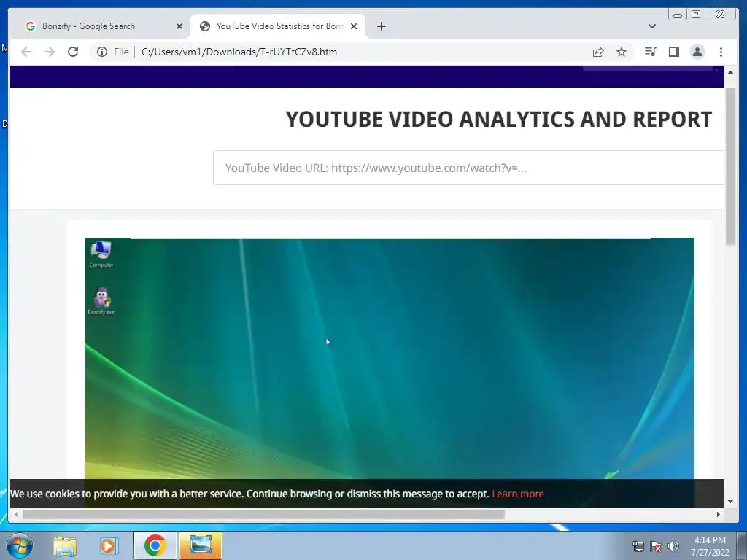Click the vertical scrollbar up arrow

(730, 72)
